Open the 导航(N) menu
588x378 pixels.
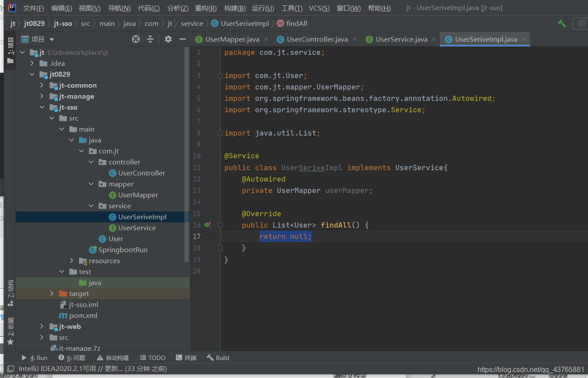point(119,8)
